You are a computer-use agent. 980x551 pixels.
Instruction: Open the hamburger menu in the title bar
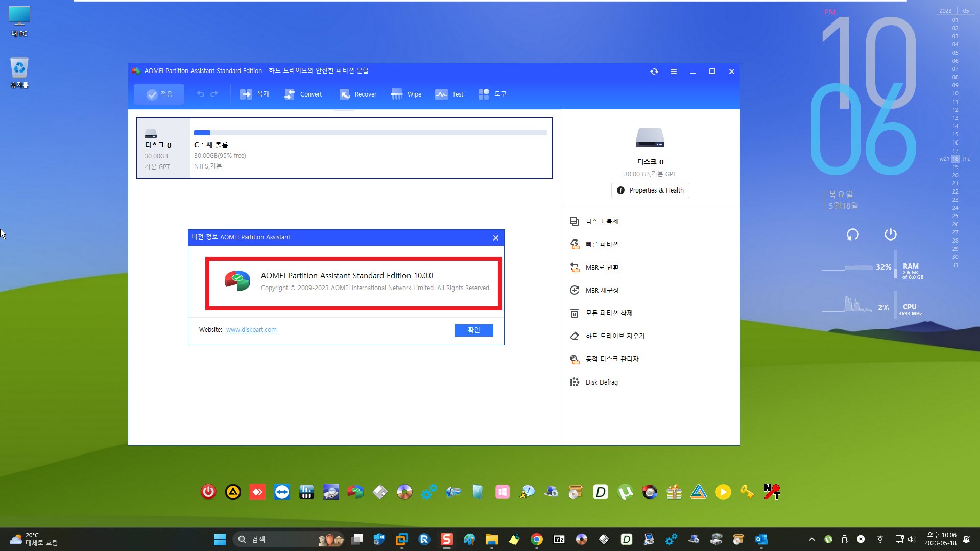point(674,71)
